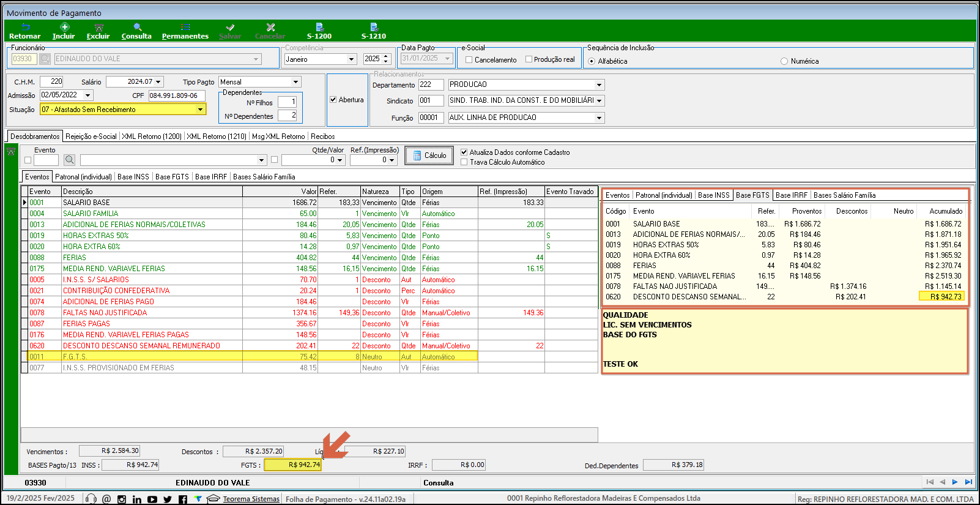Image resolution: width=980 pixels, height=505 pixels.
Task: Select the Numérica radio option
Action: coord(784,61)
